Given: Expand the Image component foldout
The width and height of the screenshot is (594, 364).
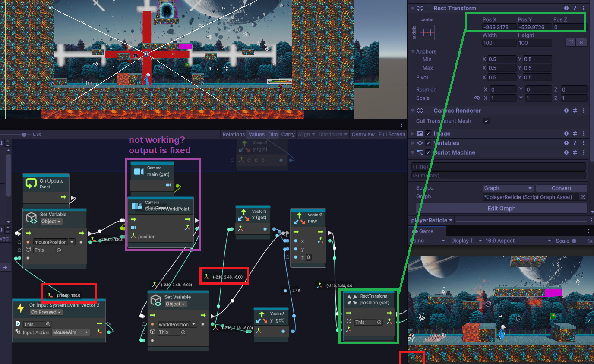Looking at the screenshot, I should point(413,133).
